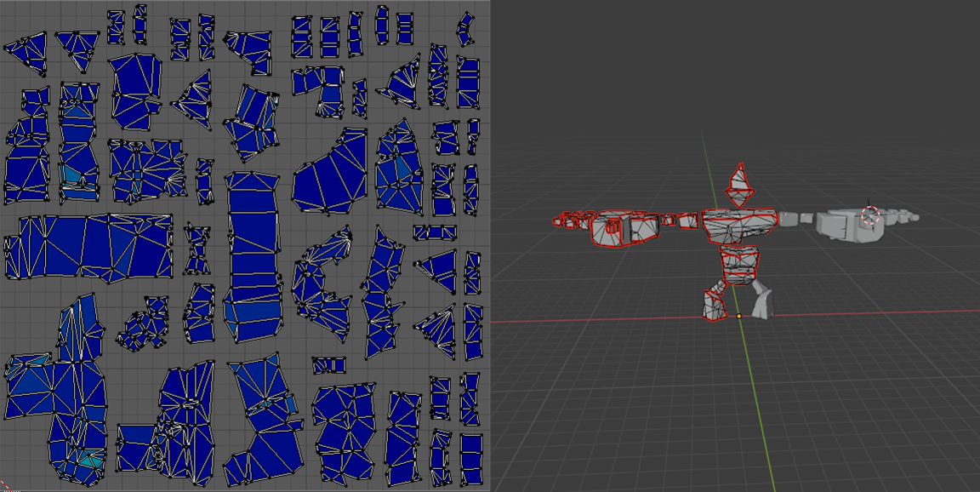The height and width of the screenshot is (492, 980).
Task: Click the red-white 3D cursor in viewport
Action: click(870, 215)
